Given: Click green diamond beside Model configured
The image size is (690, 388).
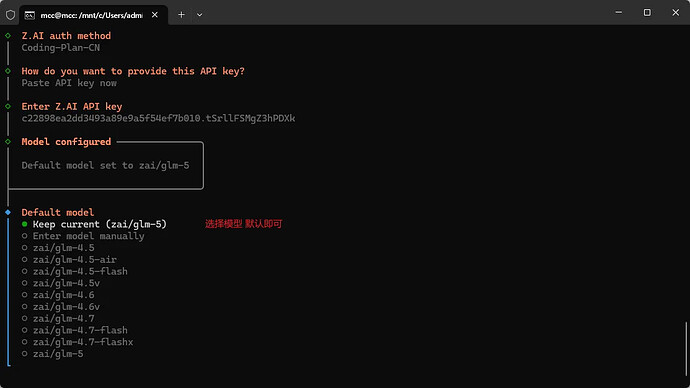Looking at the screenshot, I should click(8, 142).
